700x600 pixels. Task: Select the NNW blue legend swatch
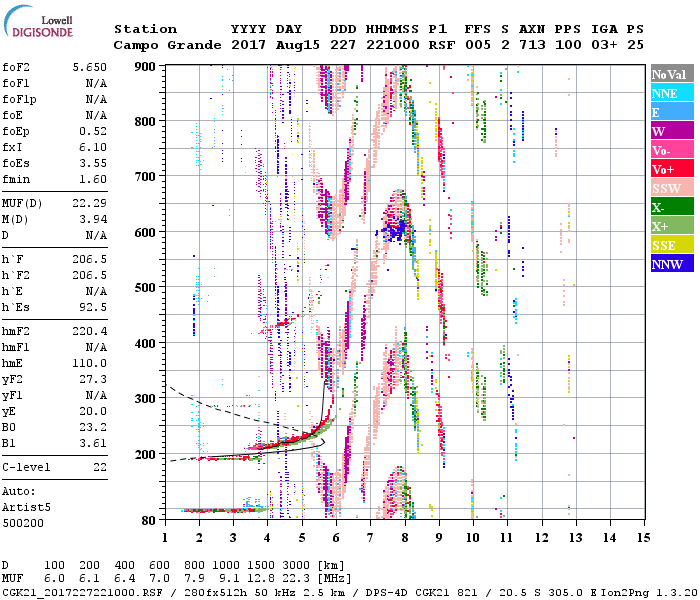pyautogui.click(x=670, y=264)
